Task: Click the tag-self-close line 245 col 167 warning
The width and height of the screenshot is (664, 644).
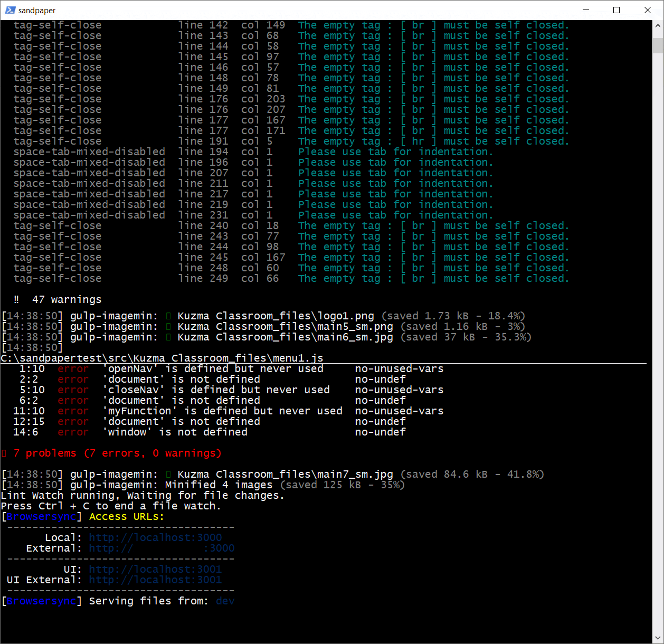Action: click(291, 257)
